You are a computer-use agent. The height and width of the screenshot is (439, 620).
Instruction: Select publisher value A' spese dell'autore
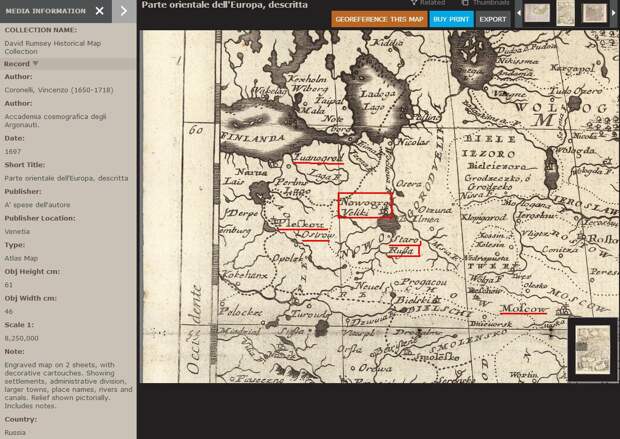pos(37,204)
